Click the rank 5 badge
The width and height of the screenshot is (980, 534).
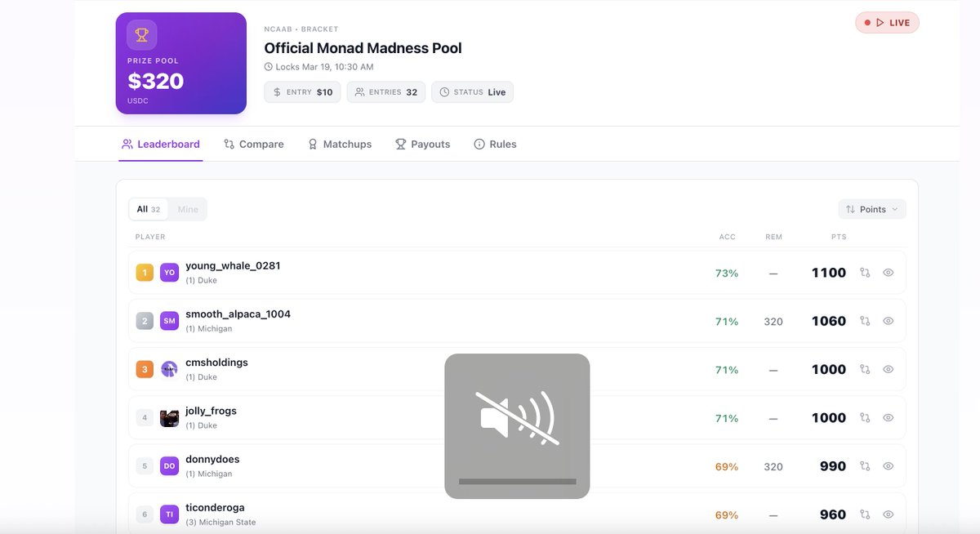(x=145, y=465)
